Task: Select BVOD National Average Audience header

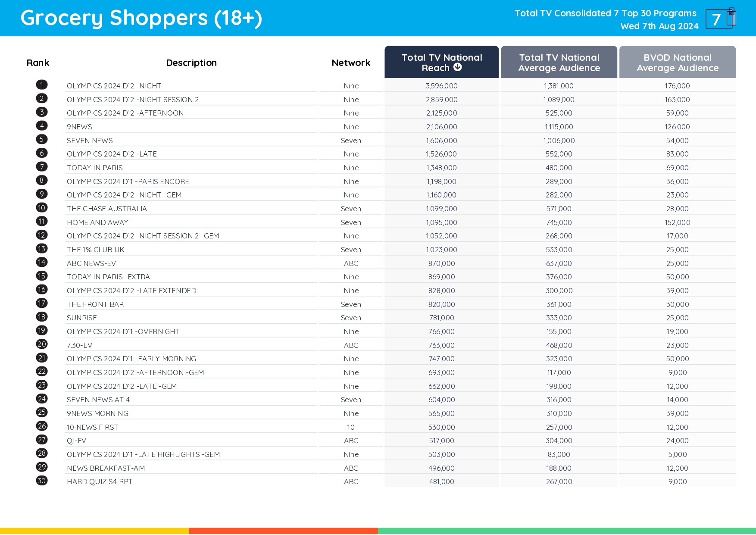Action: [x=677, y=63]
